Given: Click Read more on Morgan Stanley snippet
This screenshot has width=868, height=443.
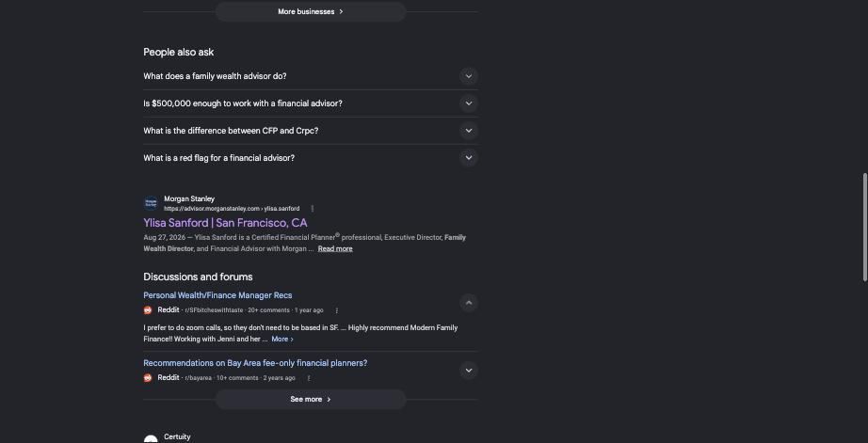Looking at the screenshot, I should [335, 249].
